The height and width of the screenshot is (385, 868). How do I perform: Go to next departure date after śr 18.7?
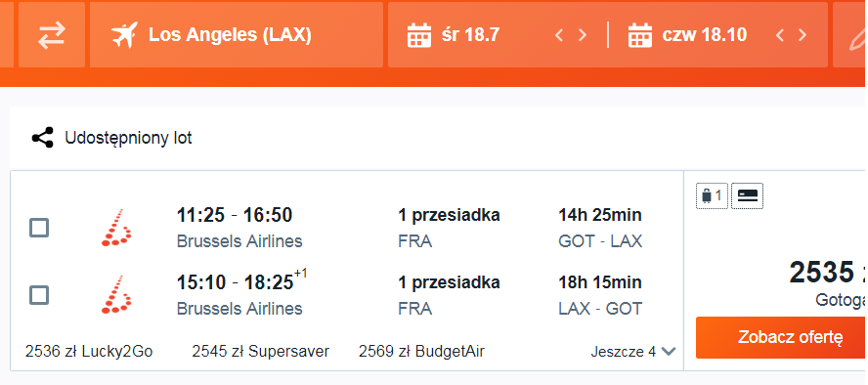click(583, 35)
